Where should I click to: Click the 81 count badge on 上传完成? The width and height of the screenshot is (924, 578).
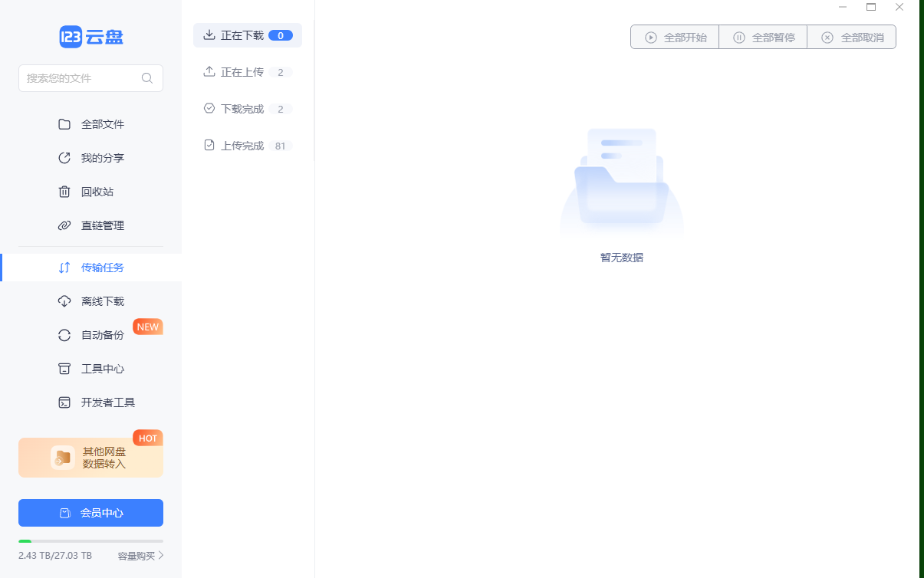click(280, 146)
